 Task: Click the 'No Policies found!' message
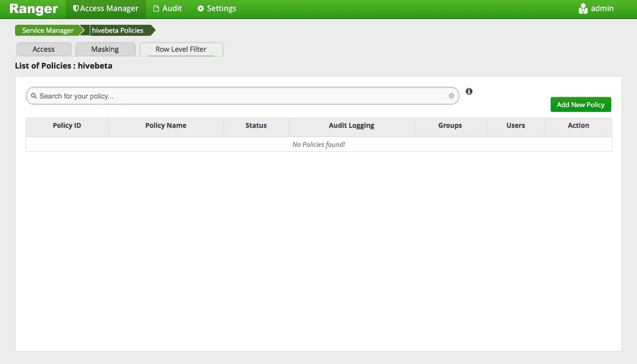[319, 144]
